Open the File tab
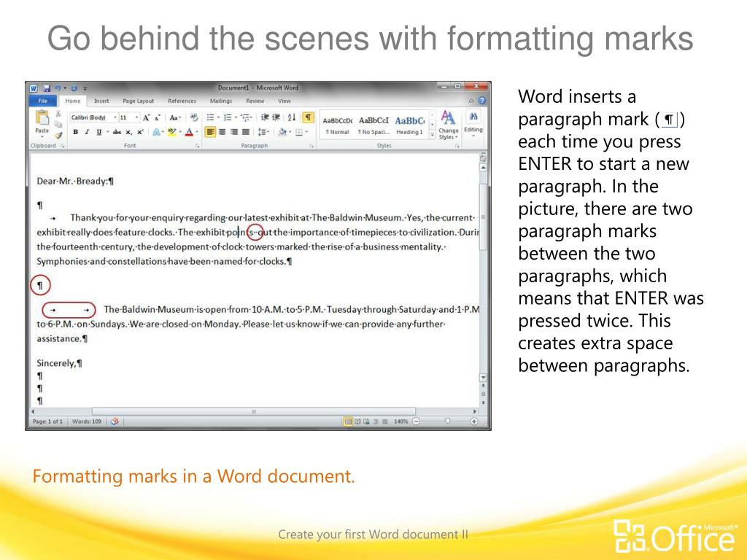747x560 pixels. (43, 101)
